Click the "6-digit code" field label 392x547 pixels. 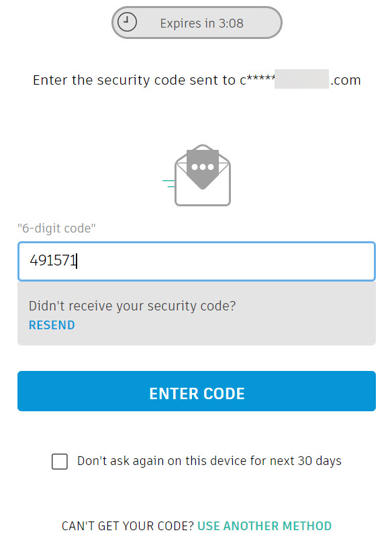click(56, 228)
